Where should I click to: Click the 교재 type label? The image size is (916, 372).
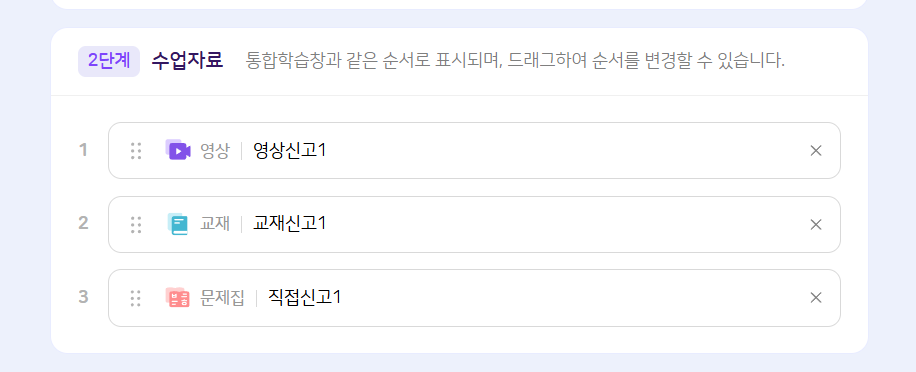pos(215,224)
